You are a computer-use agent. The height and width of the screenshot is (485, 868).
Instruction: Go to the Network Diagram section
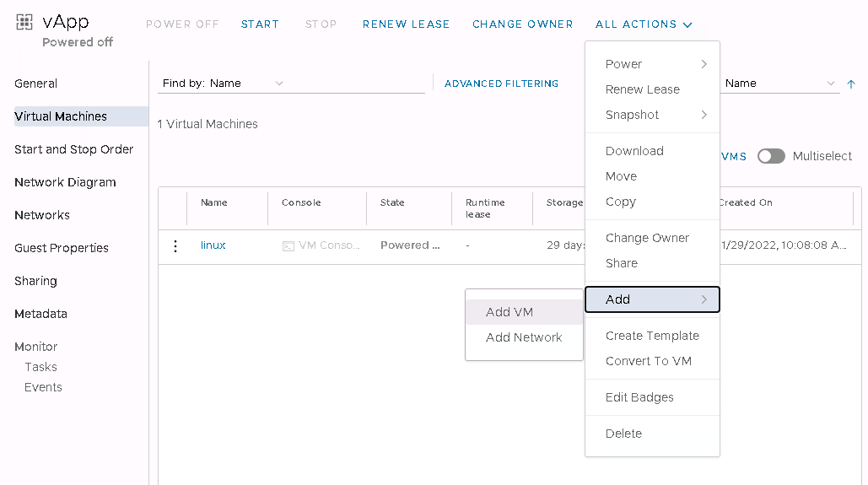click(65, 182)
